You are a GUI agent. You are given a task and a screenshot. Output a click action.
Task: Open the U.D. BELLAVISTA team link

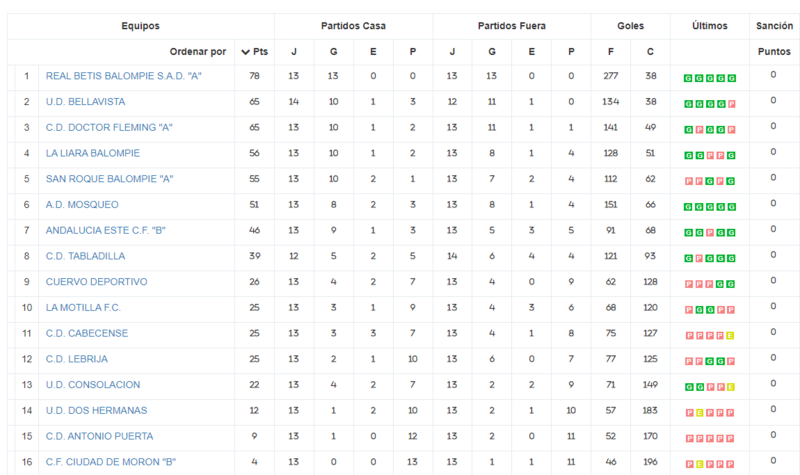tap(85, 102)
